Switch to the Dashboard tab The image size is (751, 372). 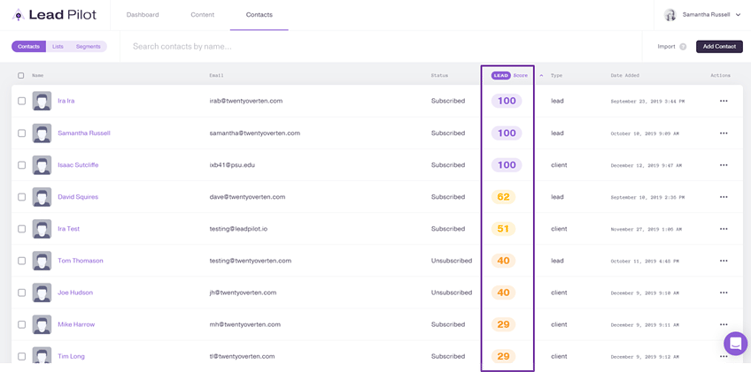(142, 15)
